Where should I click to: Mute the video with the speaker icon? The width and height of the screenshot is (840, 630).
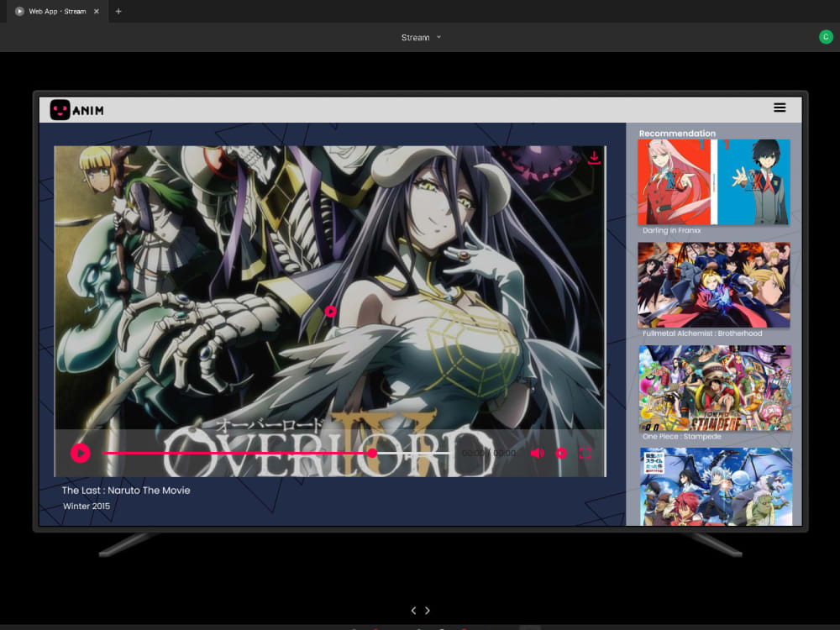click(538, 454)
